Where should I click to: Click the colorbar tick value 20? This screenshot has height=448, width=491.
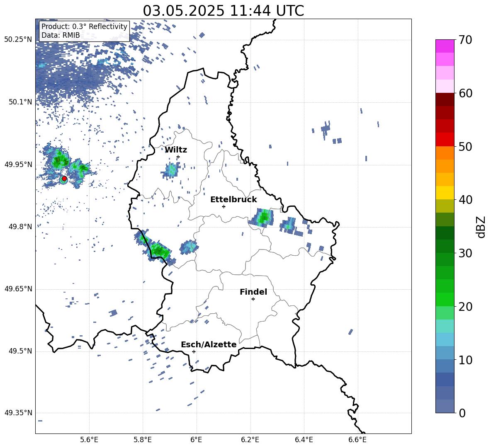[x=465, y=307]
